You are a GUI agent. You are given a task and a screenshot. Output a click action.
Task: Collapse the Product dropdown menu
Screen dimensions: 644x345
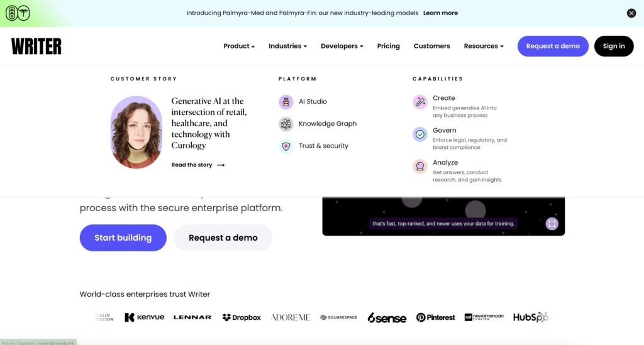pos(239,46)
